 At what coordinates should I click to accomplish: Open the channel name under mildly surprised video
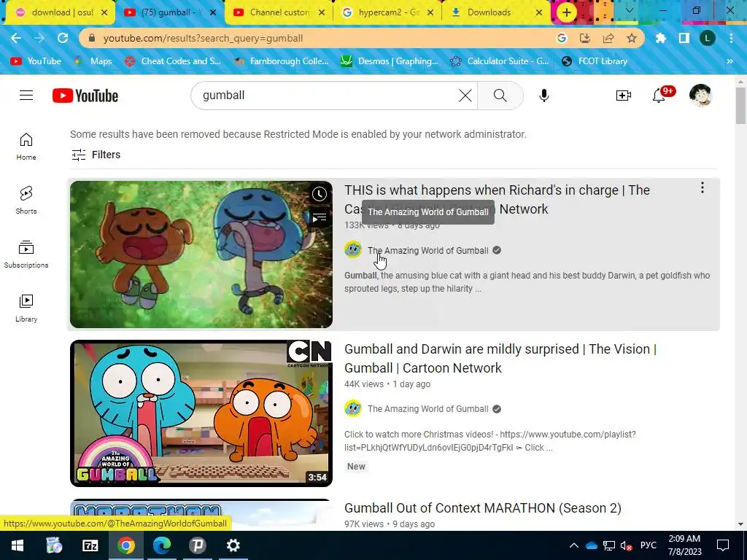pos(427,409)
